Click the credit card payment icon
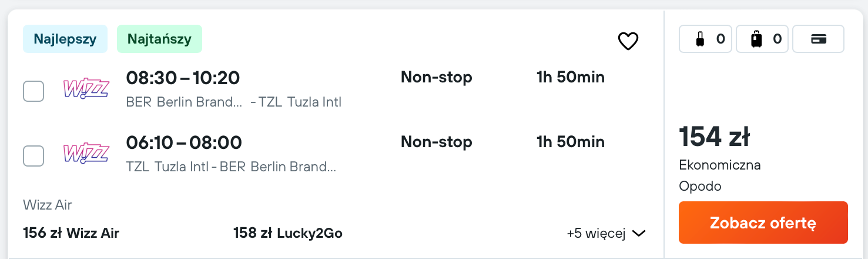The image size is (868, 259). click(x=818, y=39)
